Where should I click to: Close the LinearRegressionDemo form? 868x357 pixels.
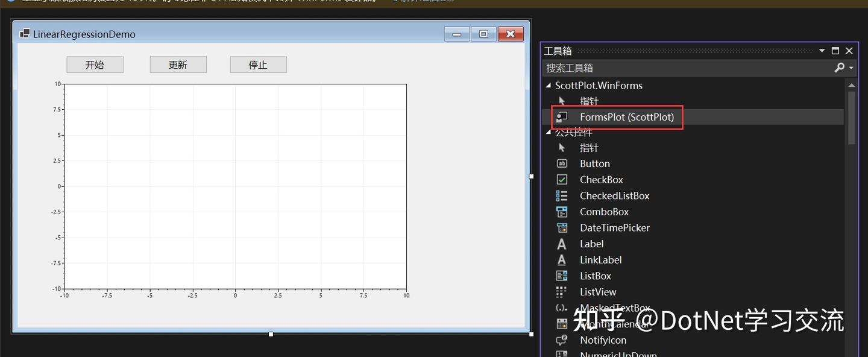pyautogui.click(x=511, y=34)
